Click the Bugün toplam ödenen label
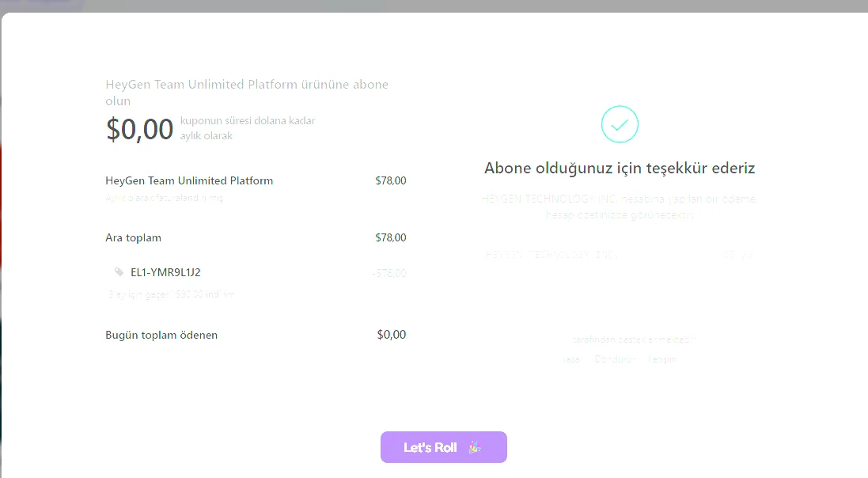Viewport: 868px width, 478px height. [161, 335]
